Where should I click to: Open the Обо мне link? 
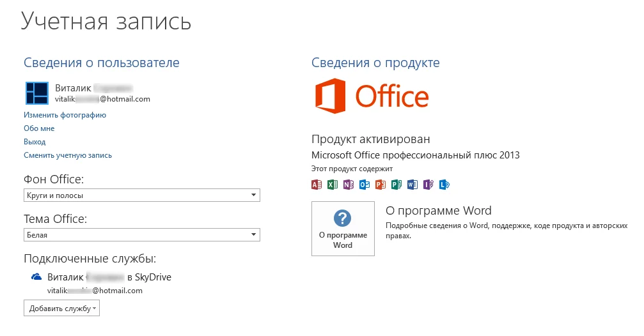36,128
